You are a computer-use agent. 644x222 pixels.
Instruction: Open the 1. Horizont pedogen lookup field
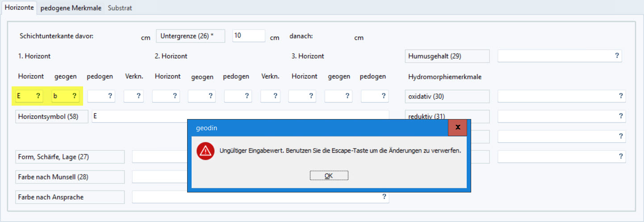coord(101,96)
